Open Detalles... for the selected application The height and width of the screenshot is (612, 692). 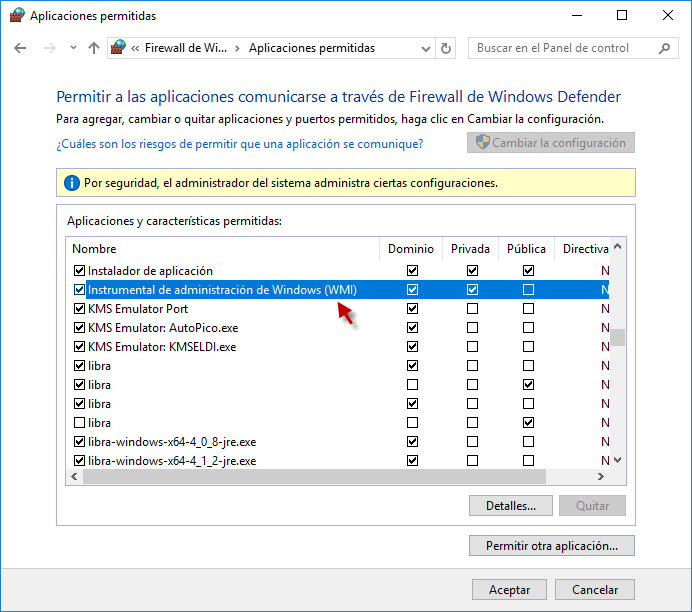coord(511,506)
